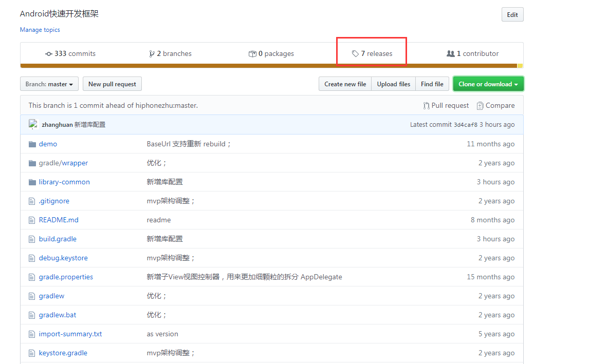Click the file icon for import-summary.txt

pos(32,334)
